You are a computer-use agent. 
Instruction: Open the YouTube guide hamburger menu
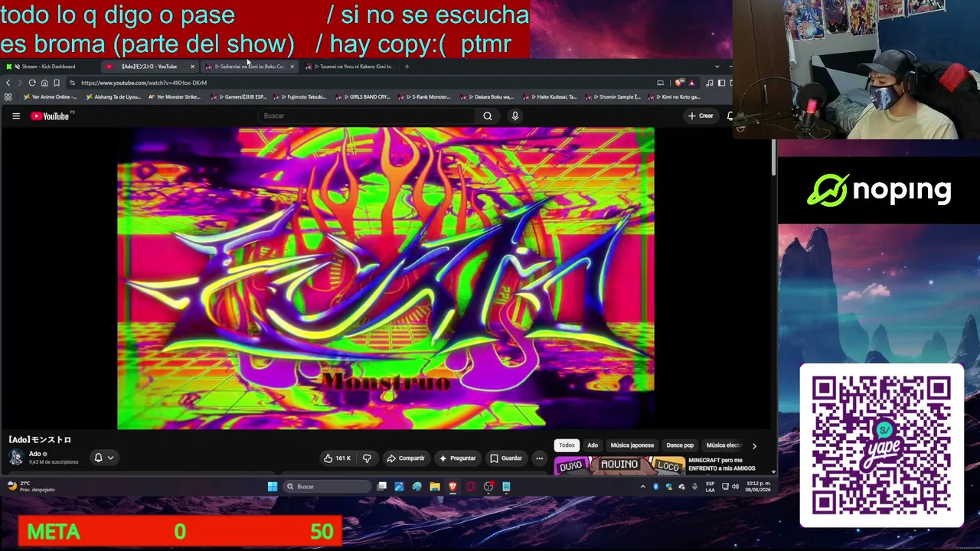coord(15,116)
